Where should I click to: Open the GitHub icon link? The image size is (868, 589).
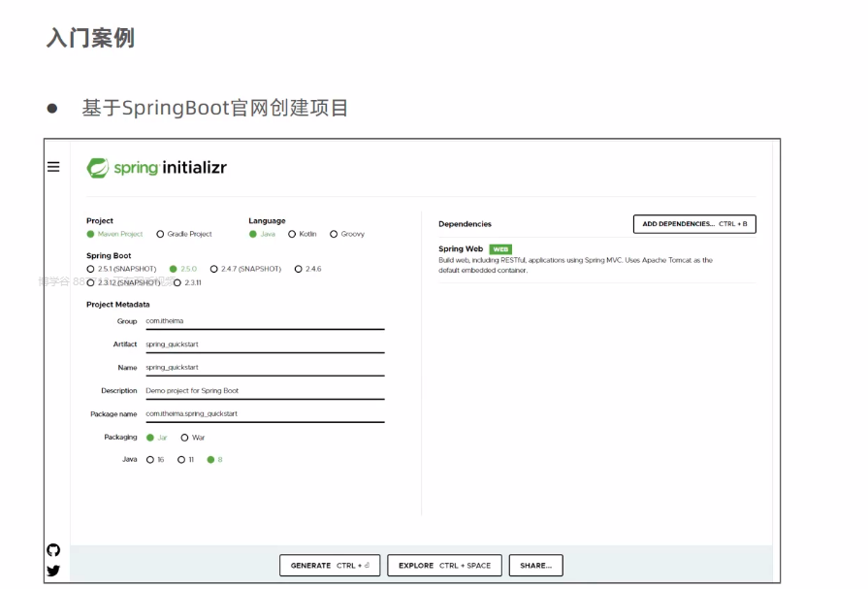point(53,549)
